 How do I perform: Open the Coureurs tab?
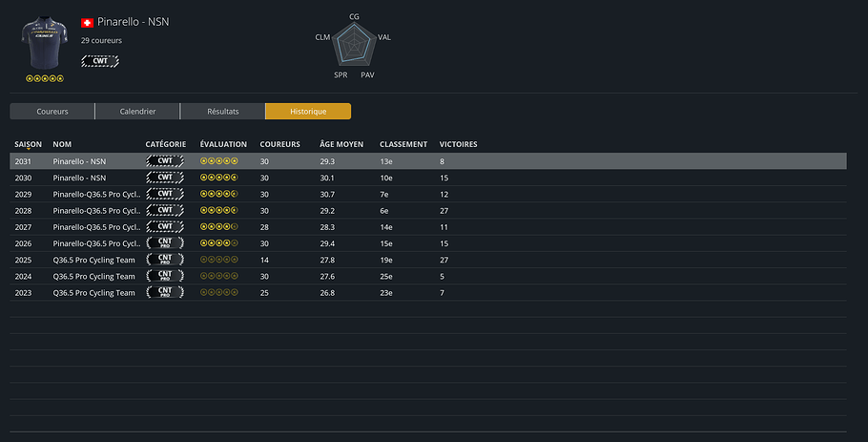point(52,112)
